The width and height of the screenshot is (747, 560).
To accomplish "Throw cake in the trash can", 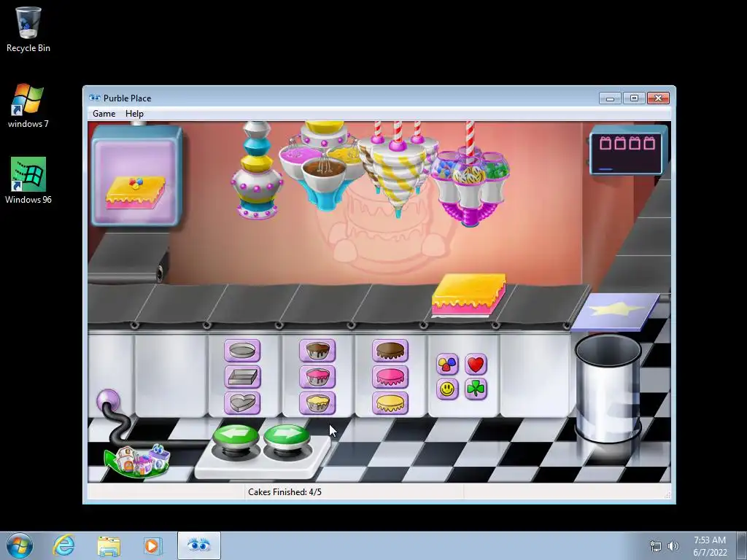I will pos(608,388).
